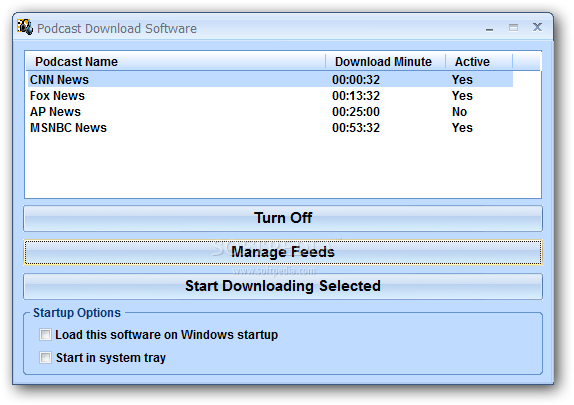
Task: Click Start Downloading Selected
Action: click(x=283, y=286)
